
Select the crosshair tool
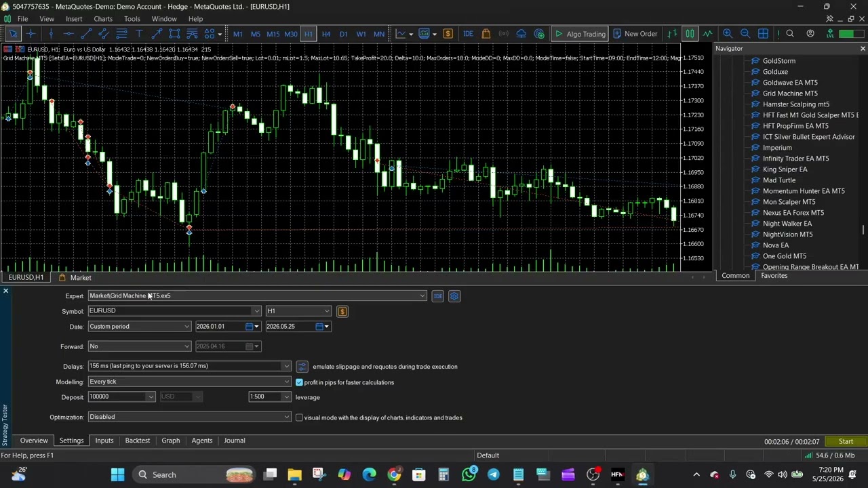point(31,34)
